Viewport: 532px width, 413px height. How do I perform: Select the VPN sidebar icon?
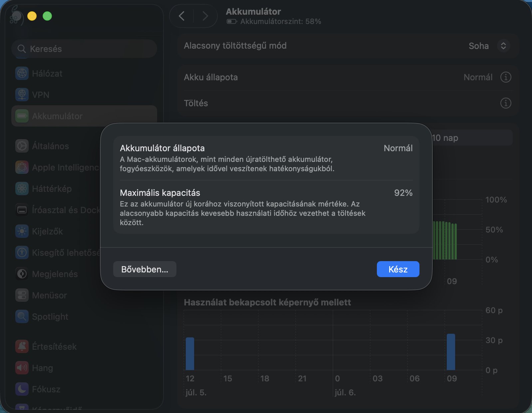[22, 95]
